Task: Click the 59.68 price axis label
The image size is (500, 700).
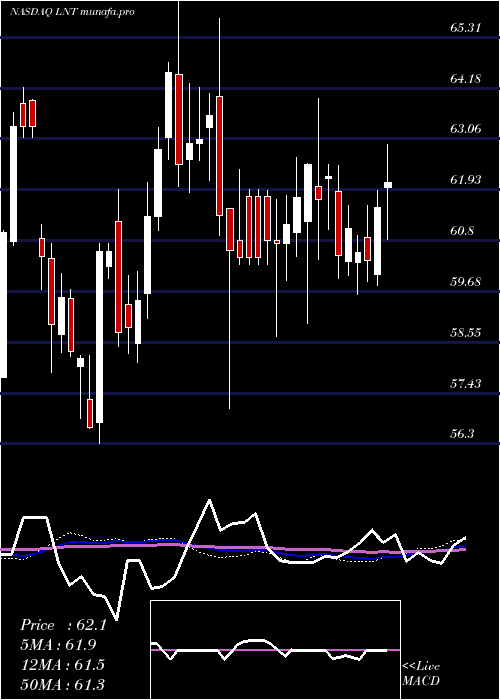Action: (466, 282)
